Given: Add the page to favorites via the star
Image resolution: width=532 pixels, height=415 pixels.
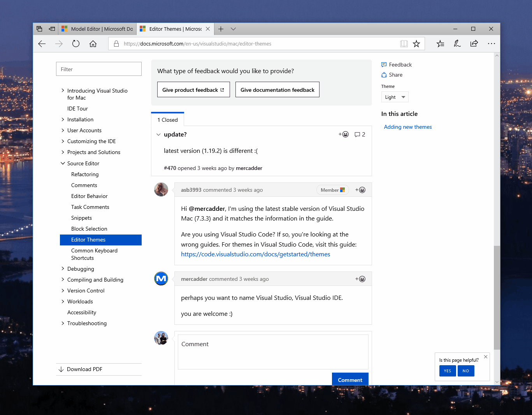Looking at the screenshot, I should point(416,44).
